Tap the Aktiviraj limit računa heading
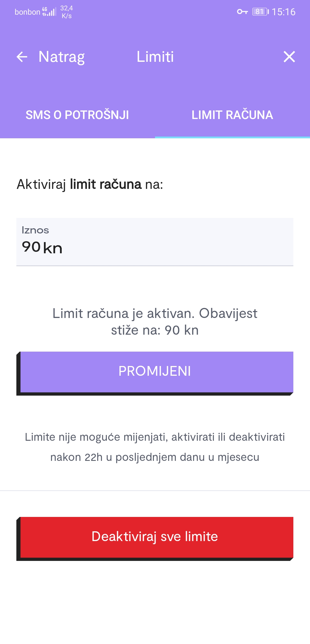This screenshot has width=310, height=644. (x=90, y=184)
